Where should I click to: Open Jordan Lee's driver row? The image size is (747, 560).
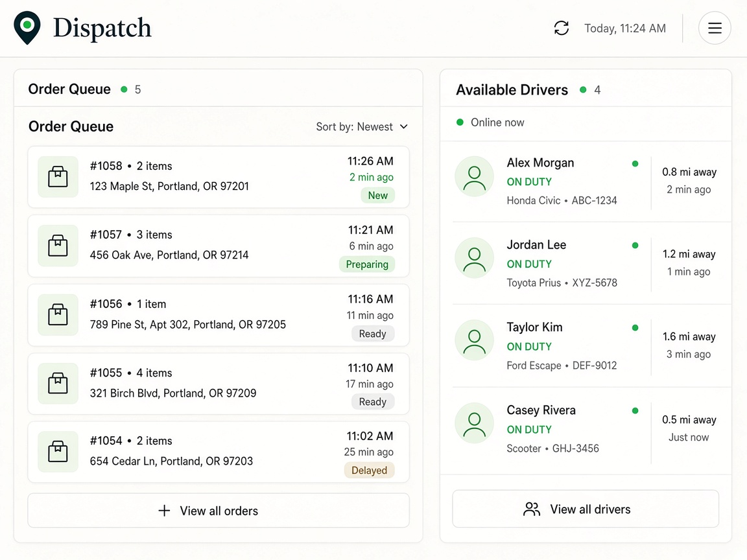[586, 263]
